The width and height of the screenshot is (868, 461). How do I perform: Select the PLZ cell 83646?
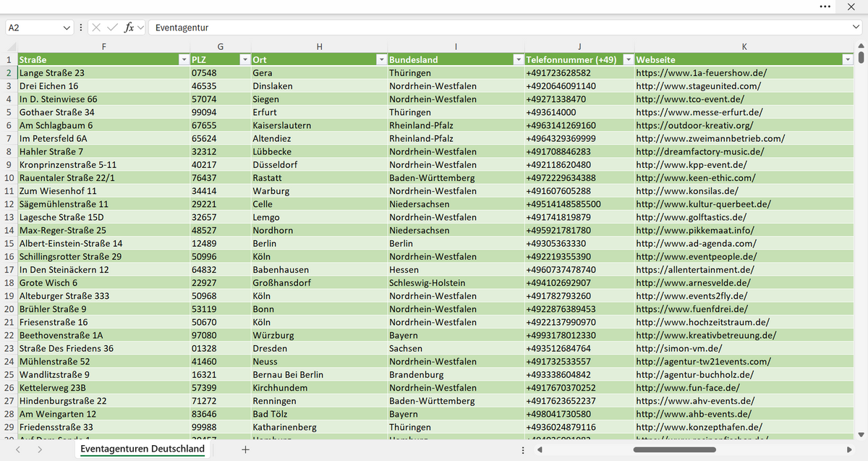(x=220, y=414)
